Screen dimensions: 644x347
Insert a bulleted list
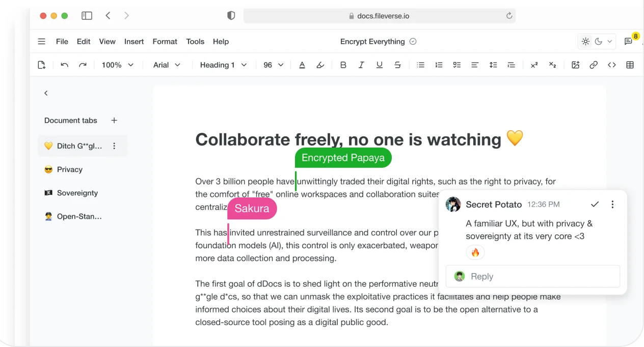coord(421,65)
